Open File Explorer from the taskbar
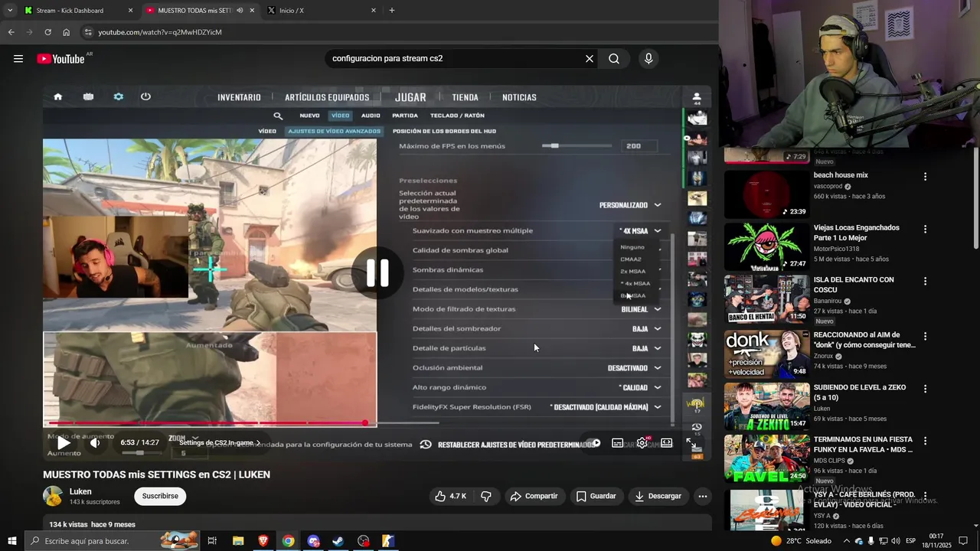The image size is (980, 551). pyautogui.click(x=238, y=541)
